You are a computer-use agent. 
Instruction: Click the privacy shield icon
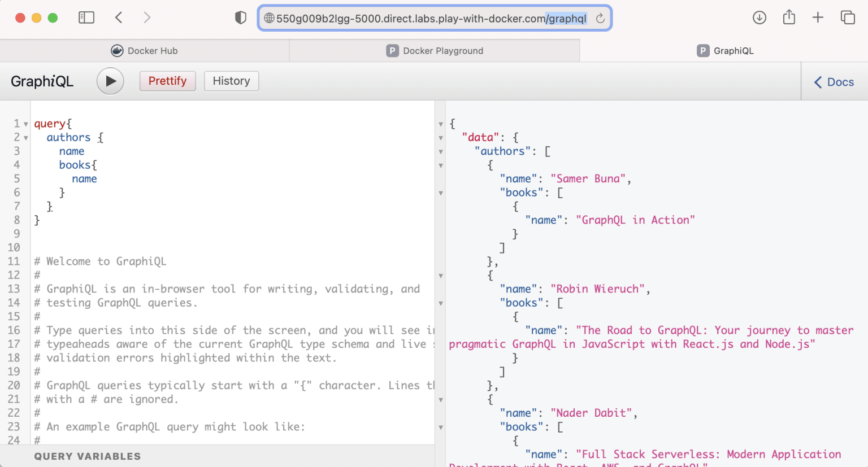(x=241, y=18)
